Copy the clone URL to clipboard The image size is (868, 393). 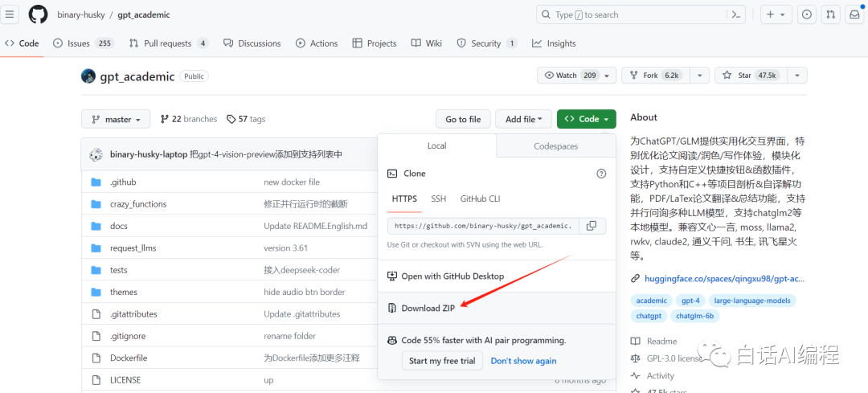pyautogui.click(x=592, y=225)
